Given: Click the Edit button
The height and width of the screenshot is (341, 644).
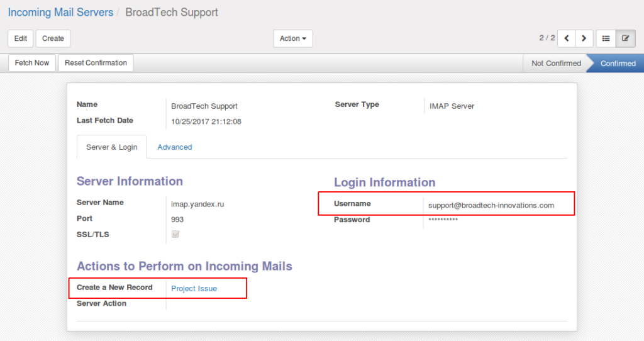Looking at the screenshot, I should [x=21, y=38].
